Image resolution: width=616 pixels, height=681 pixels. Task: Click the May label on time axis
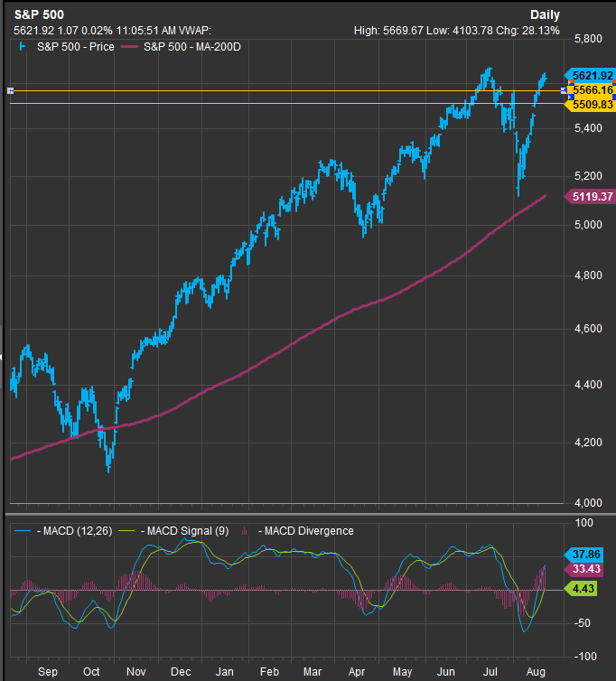point(402,672)
